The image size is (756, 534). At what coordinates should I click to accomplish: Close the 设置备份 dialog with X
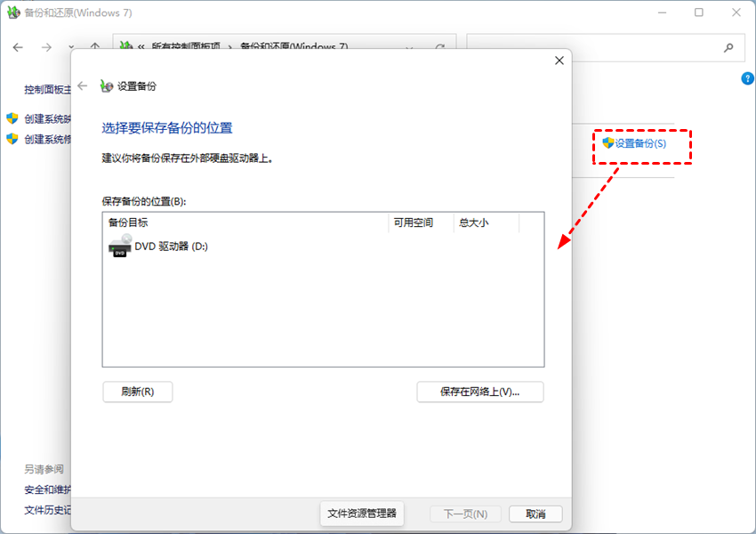pos(559,61)
